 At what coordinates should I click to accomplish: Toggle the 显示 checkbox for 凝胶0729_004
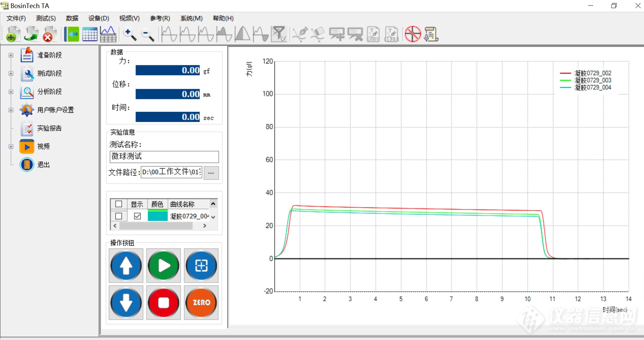[x=137, y=216]
